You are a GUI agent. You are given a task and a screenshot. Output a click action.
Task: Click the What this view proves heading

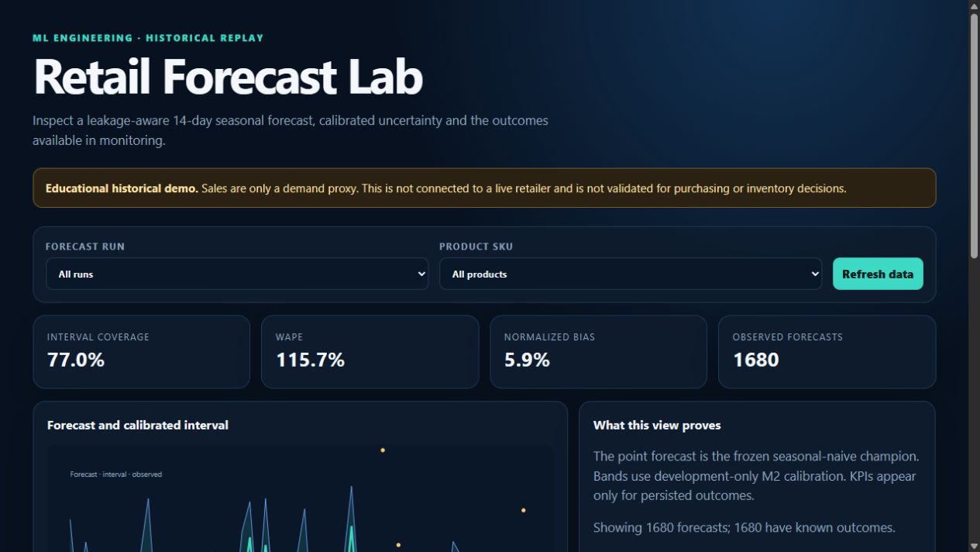point(657,425)
